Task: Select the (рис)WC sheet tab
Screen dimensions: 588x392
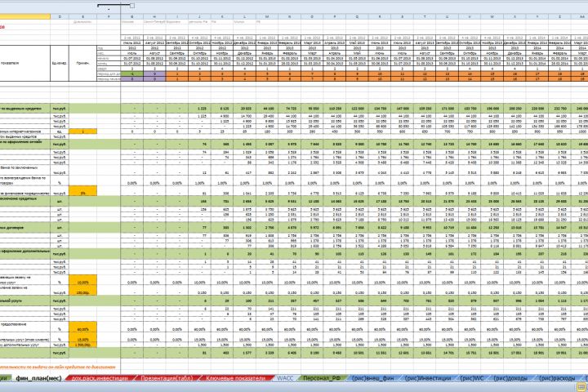Action: coord(472,378)
